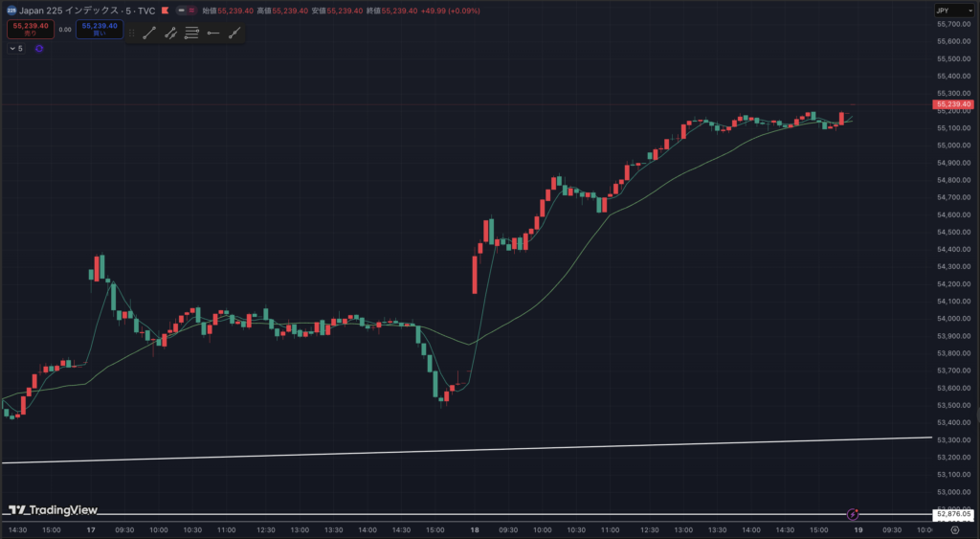Select the horizontal ray tool

(x=212, y=33)
